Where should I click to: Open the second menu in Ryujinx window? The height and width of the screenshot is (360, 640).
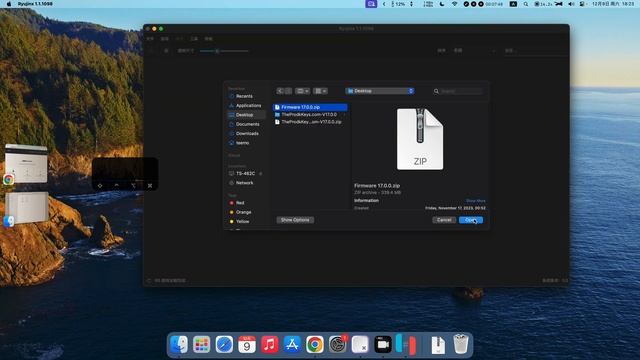(x=164, y=39)
